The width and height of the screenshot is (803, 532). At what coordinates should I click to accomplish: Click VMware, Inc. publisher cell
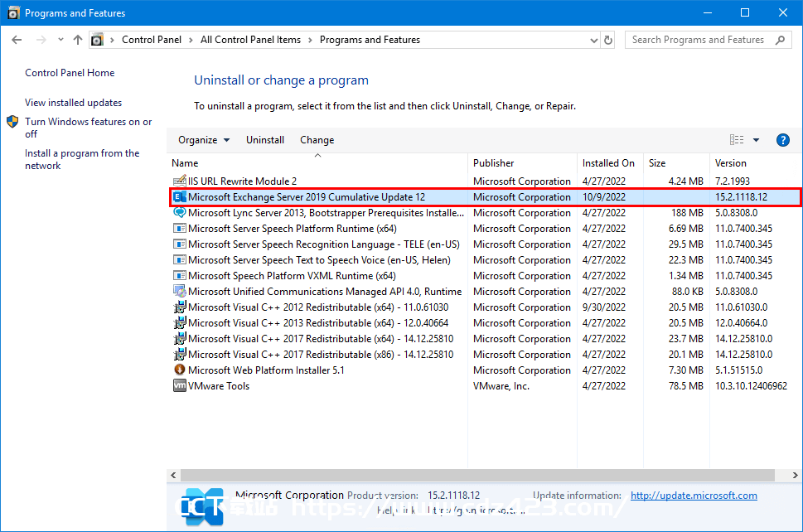[x=501, y=386]
